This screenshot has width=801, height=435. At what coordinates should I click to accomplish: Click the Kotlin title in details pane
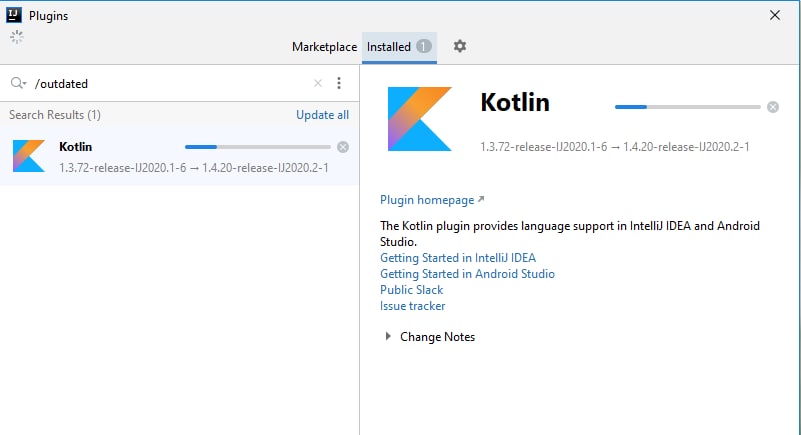tap(515, 102)
